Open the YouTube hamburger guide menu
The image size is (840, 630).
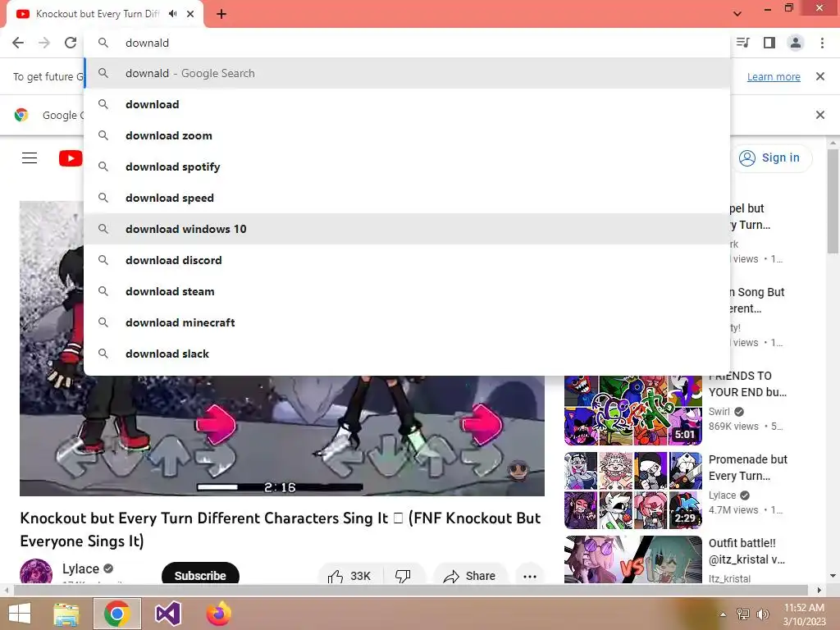coord(30,157)
